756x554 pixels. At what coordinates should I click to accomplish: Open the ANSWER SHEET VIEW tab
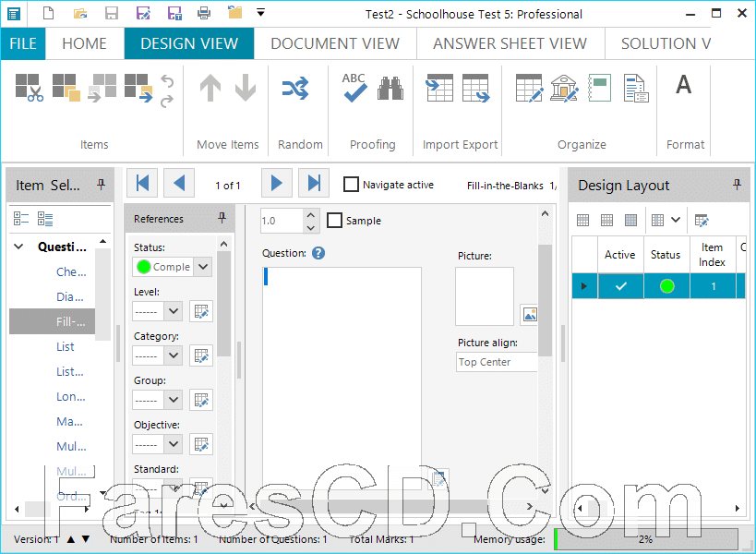(510, 44)
